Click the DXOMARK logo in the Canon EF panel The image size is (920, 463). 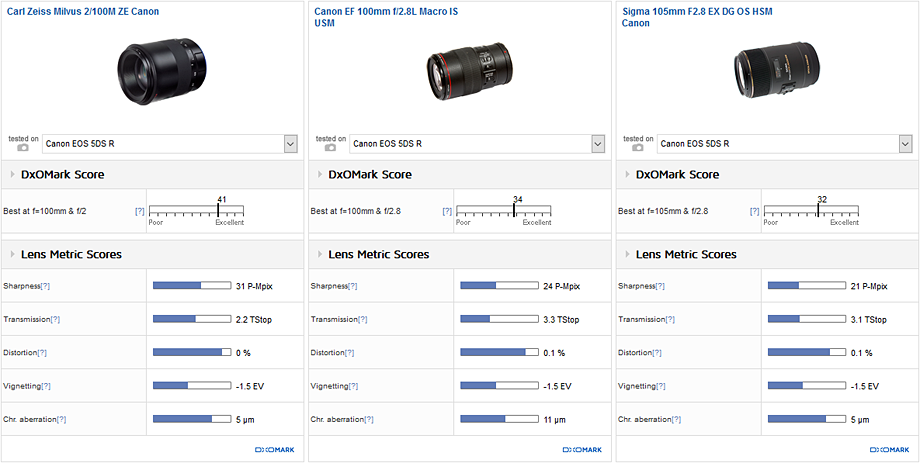pyautogui.click(x=583, y=450)
